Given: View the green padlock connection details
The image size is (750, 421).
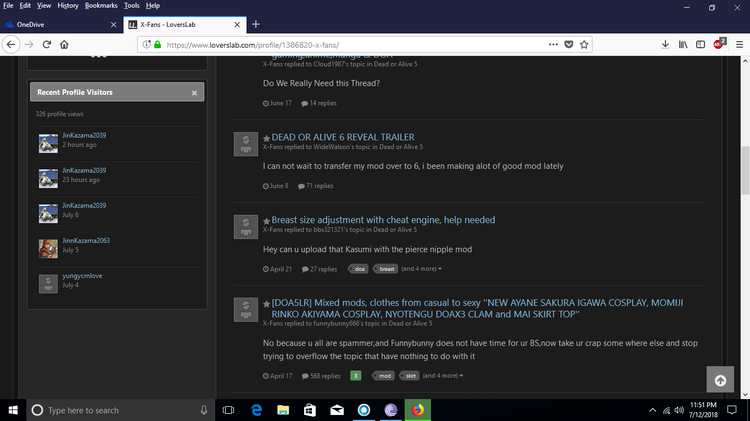Looking at the screenshot, I should (157, 44).
